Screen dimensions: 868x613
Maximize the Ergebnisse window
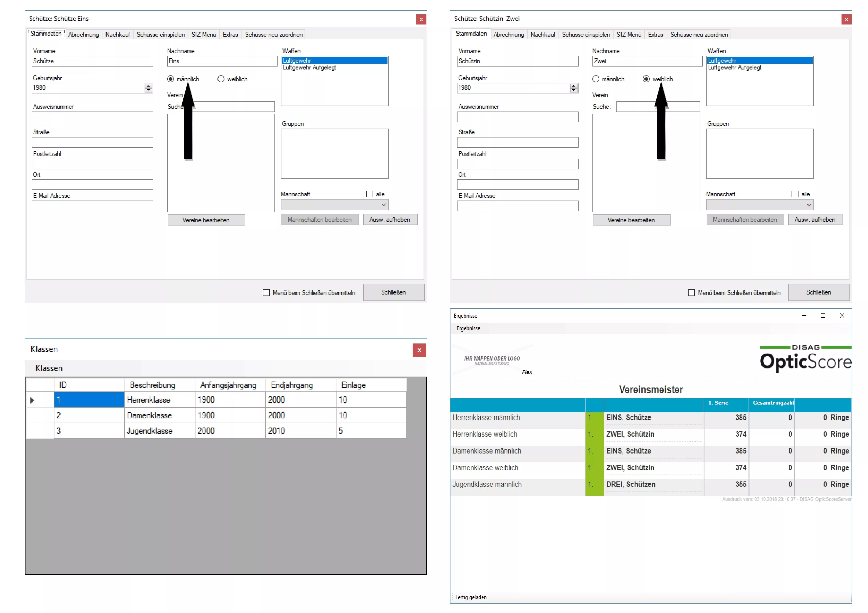pos(823,315)
